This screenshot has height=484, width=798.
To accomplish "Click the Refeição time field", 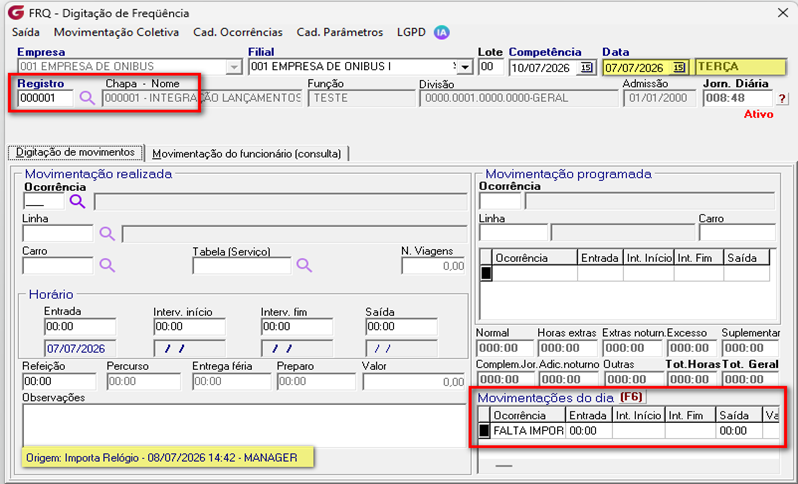I will tap(59, 381).
